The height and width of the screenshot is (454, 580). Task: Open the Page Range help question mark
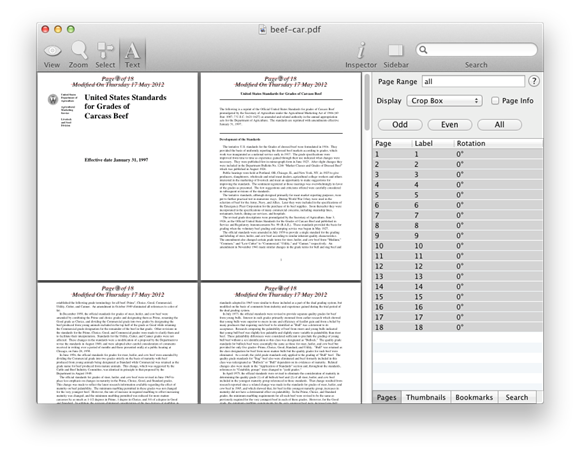(x=533, y=81)
